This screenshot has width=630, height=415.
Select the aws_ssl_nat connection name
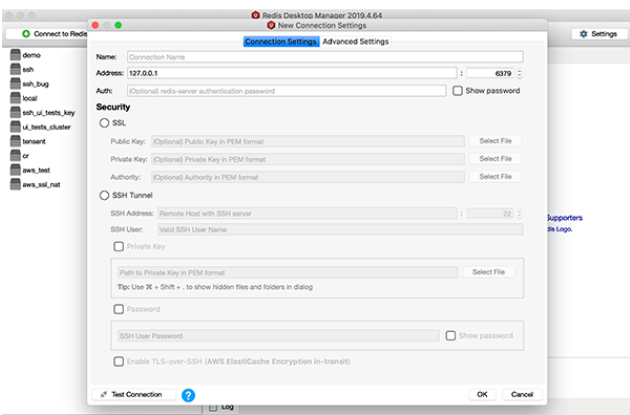[41, 185]
